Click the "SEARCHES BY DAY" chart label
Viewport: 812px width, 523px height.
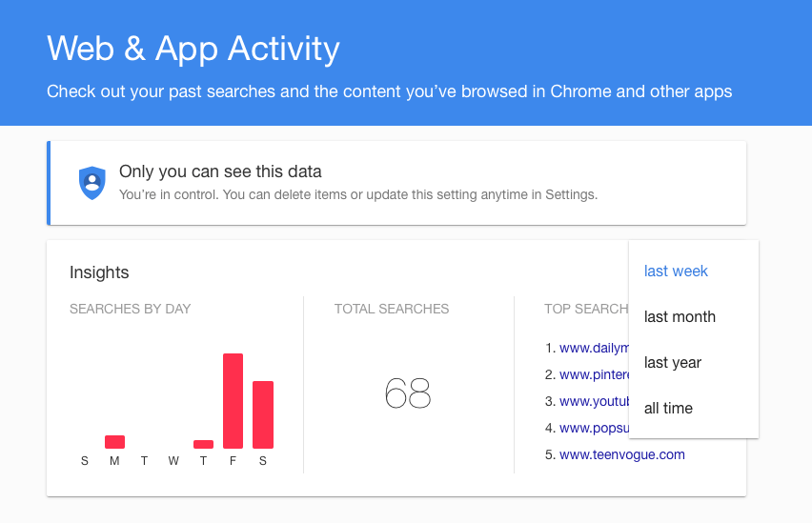(x=131, y=309)
